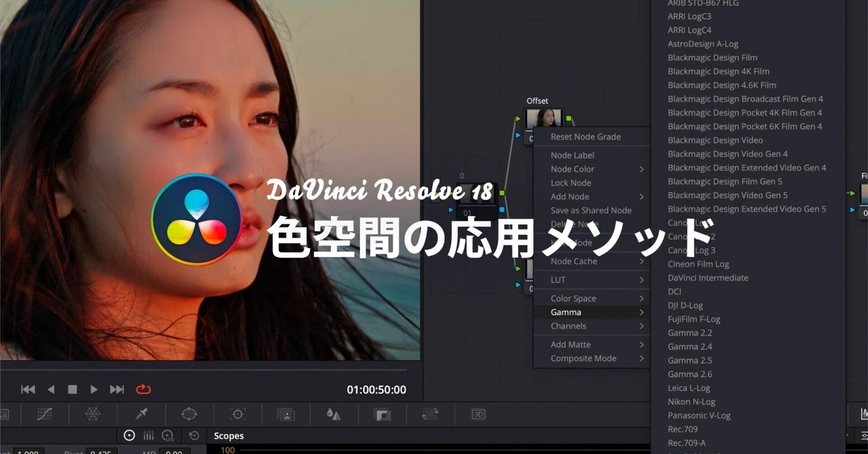Click the play reverse button
Image resolution: width=868 pixels, height=454 pixels.
(51, 389)
